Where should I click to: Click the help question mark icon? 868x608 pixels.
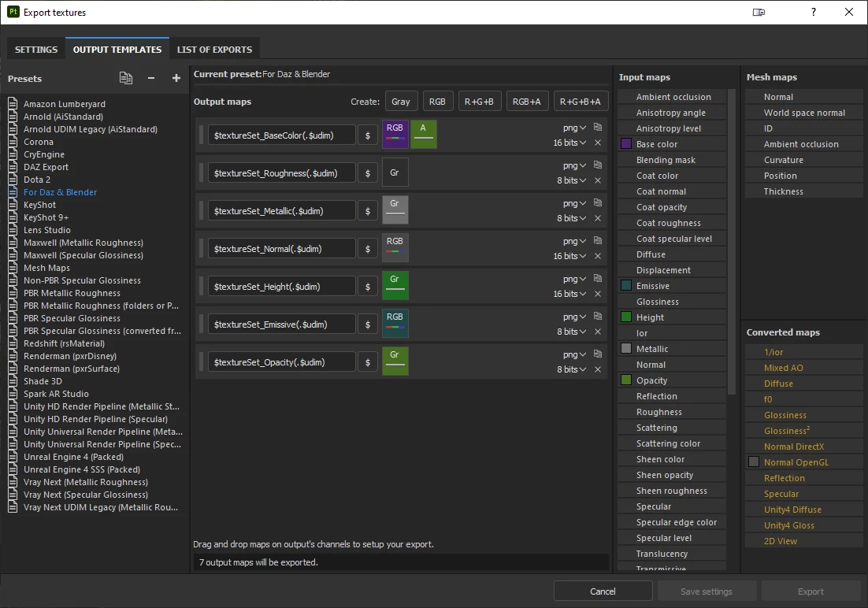pyautogui.click(x=813, y=12)
